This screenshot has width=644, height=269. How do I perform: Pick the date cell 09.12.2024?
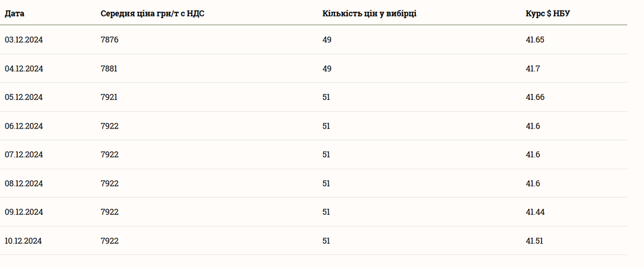pos(24,212)
